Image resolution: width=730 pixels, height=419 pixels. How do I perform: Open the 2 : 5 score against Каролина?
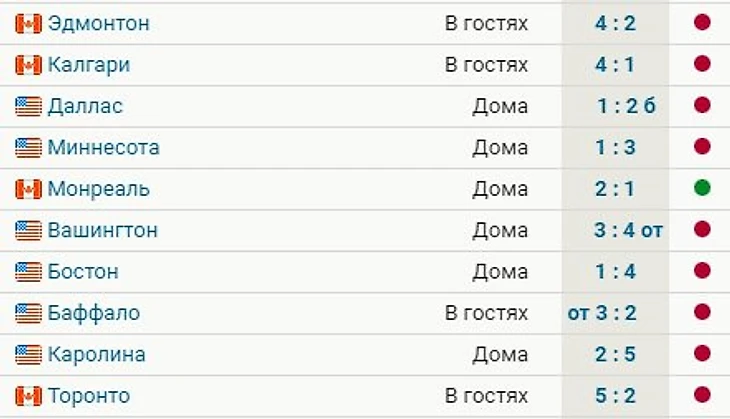click(615, 355)
